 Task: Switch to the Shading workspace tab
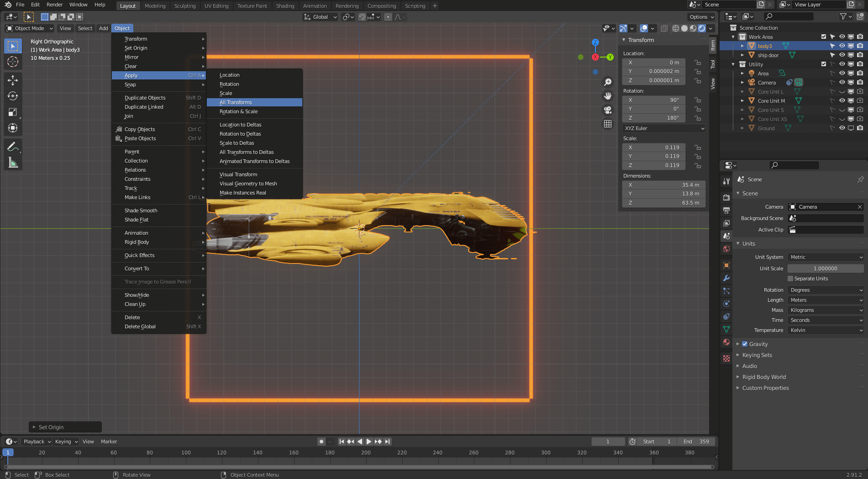click(285, 6)
